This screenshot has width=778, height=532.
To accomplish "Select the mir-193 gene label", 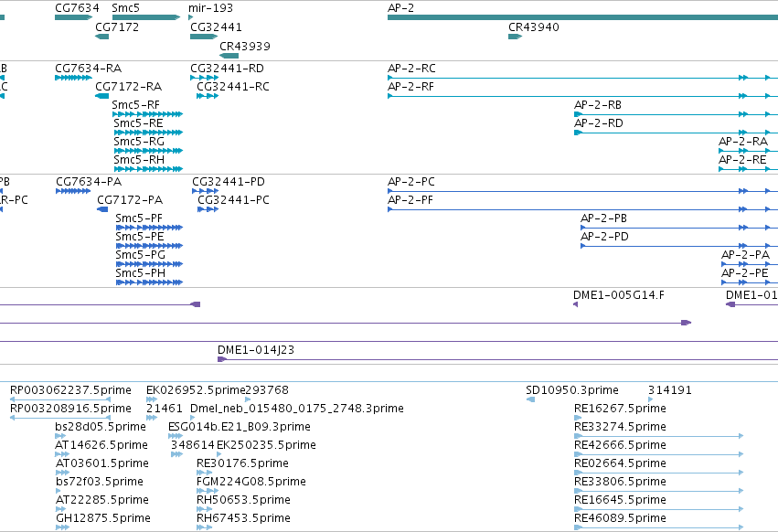I will [x=210, y=8].
